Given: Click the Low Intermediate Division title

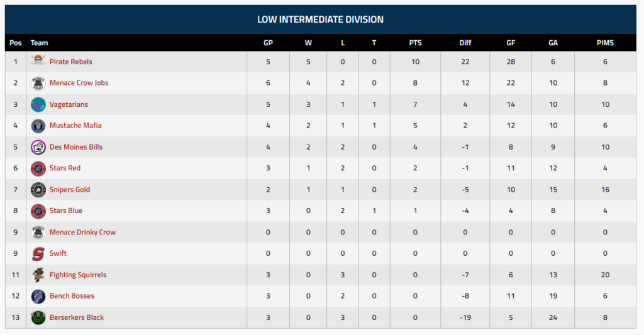Looking at the screenshot, I should [320, 19].
